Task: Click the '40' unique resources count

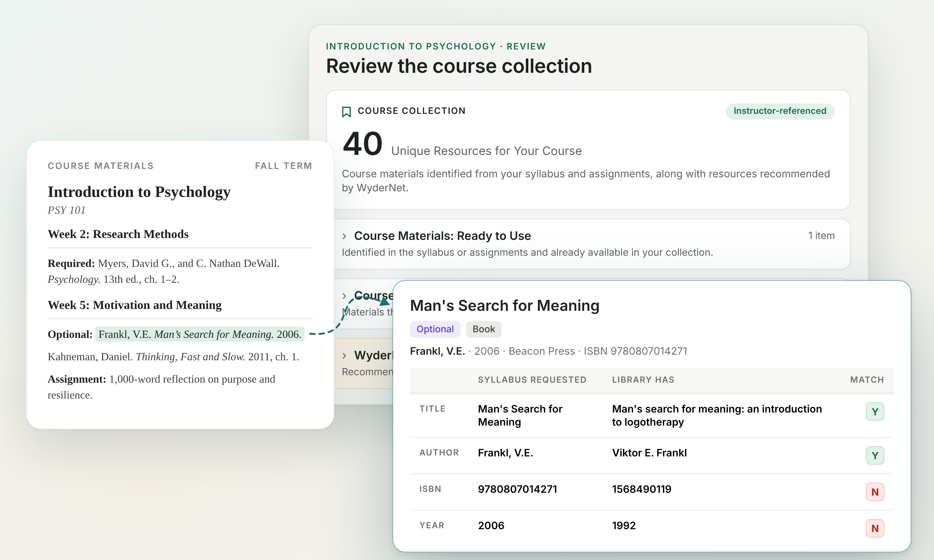Action: 362,143
